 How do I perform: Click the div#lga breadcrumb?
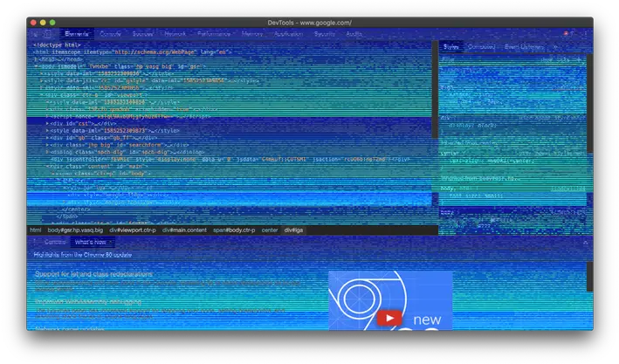click(293, 230)
